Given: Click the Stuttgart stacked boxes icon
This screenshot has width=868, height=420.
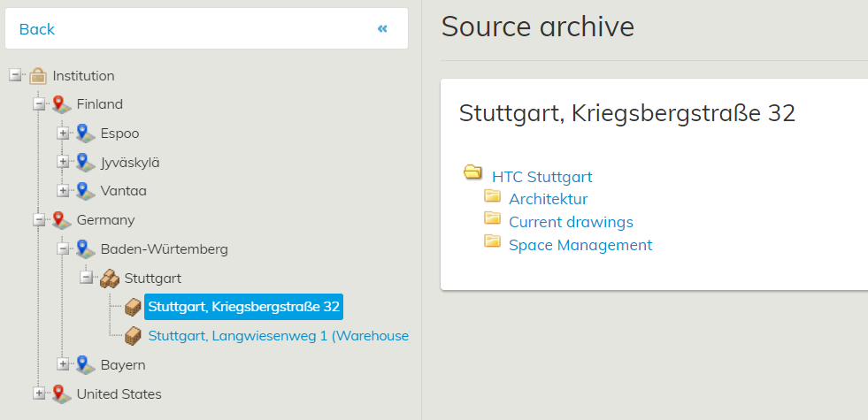Looking at the screenshot, I should coord(109,279).
